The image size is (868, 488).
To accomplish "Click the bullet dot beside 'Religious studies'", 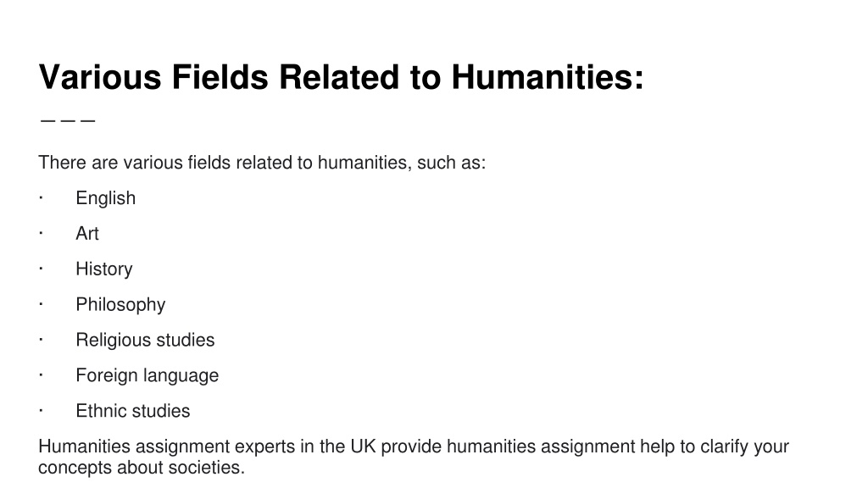I will click(x=41, y=339).
